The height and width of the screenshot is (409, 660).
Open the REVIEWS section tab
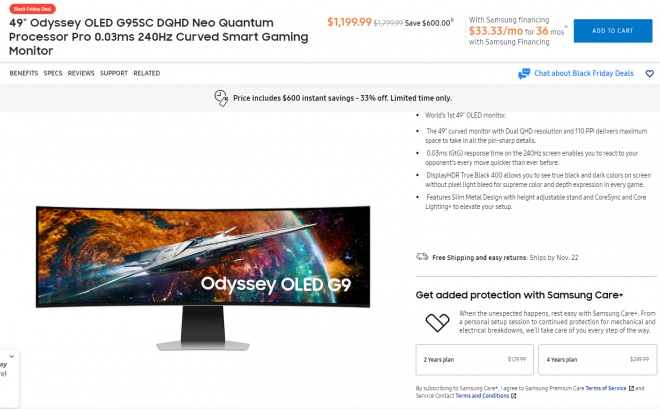pyautogui.click(x=81, y=73)
